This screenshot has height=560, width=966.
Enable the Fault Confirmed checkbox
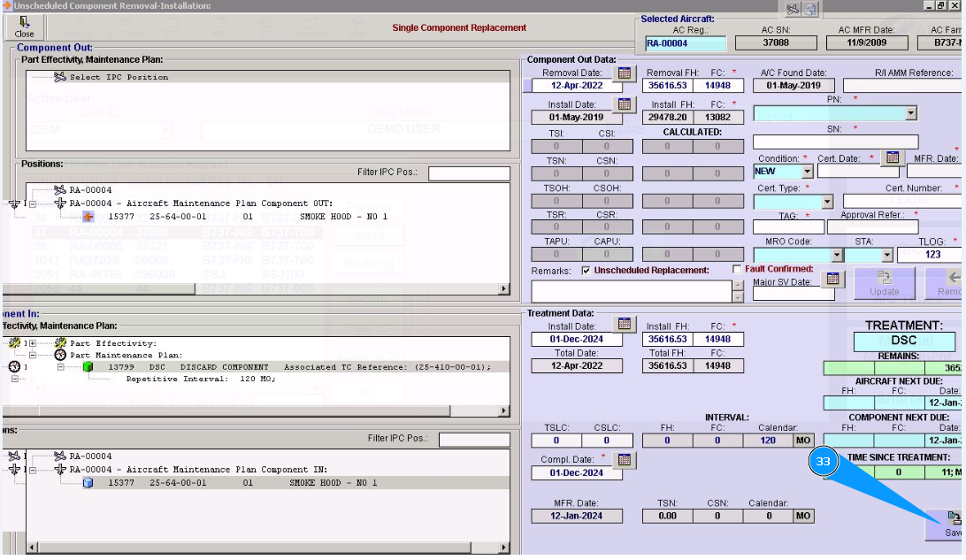pyautogui.click(x=738, y=269)
